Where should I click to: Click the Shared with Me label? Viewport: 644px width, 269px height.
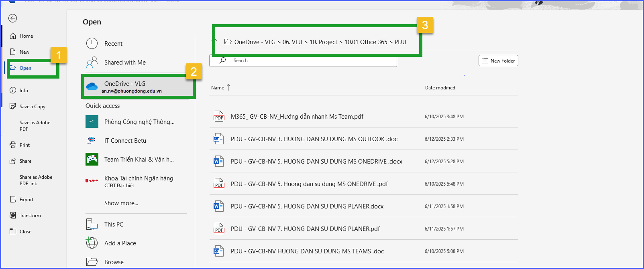pos(125,63)
